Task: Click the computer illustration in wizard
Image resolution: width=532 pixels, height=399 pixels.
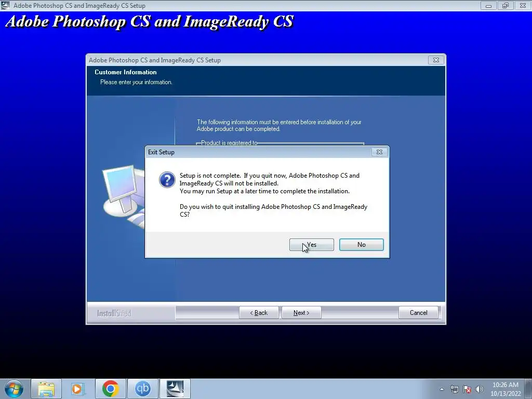Action: click(x=124, y=196)
